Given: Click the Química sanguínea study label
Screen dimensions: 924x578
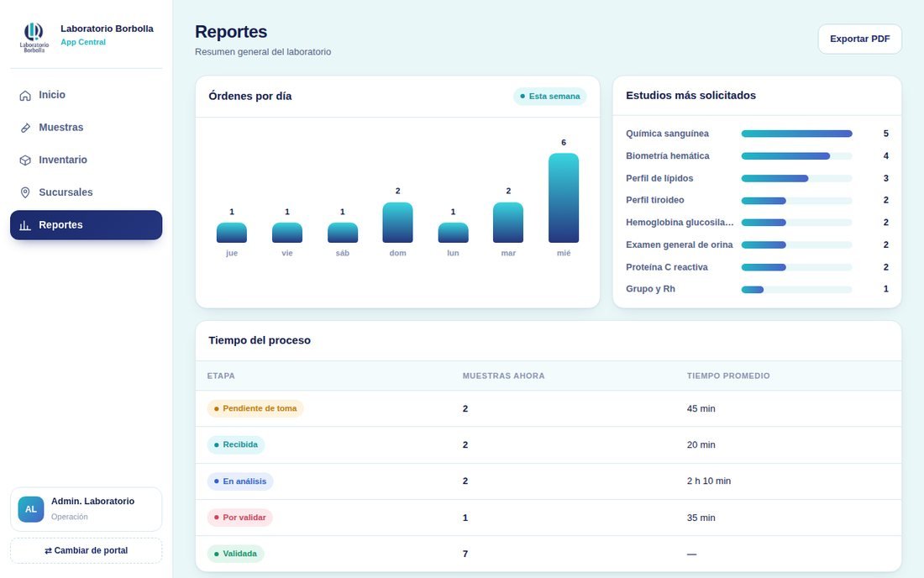Looking at the screenshot, I should 668,134.
